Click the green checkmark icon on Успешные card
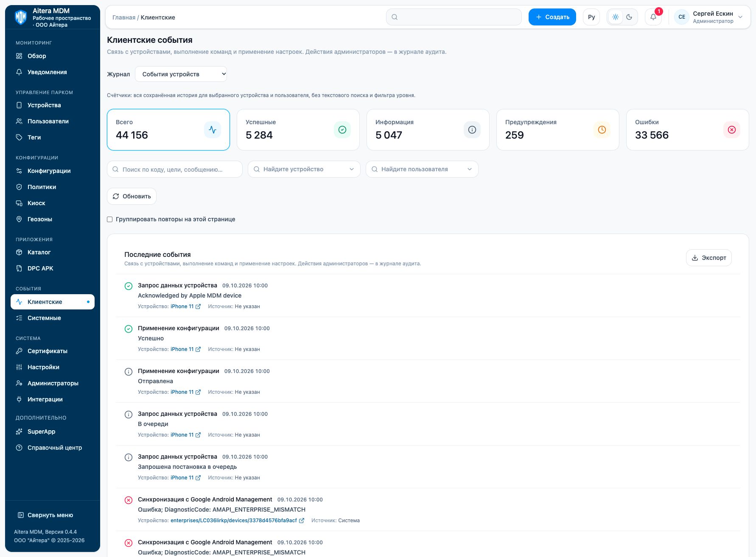Screen dimensions: 756x557 (342, 130)
